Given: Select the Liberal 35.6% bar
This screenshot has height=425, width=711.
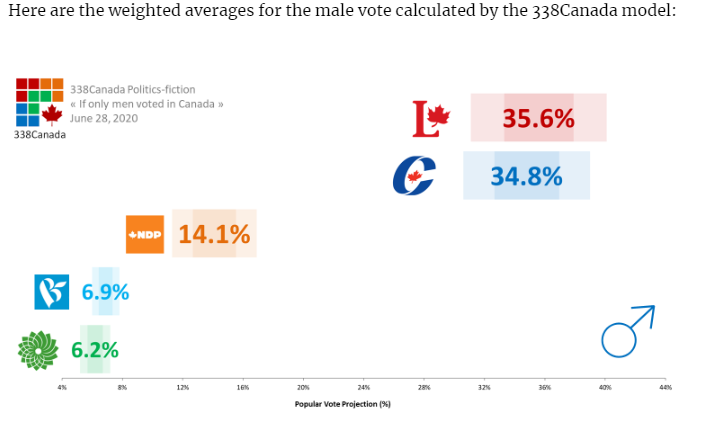Looking at the screenshot, I should click(538, 117).
